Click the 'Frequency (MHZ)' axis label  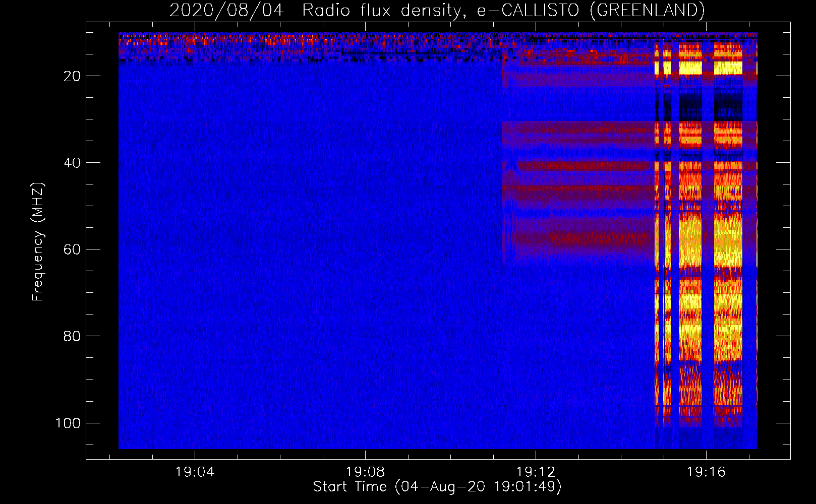[x=38, y=242]
